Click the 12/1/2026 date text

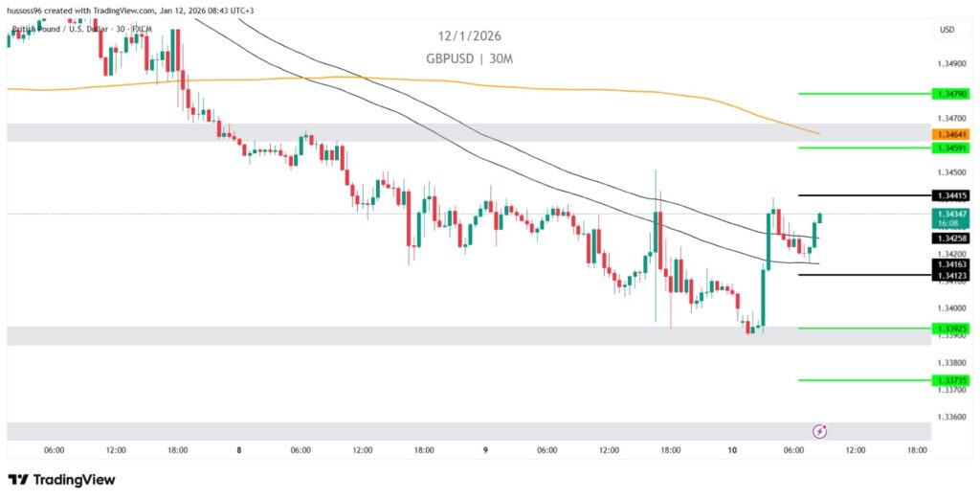[x=470, y=36]
